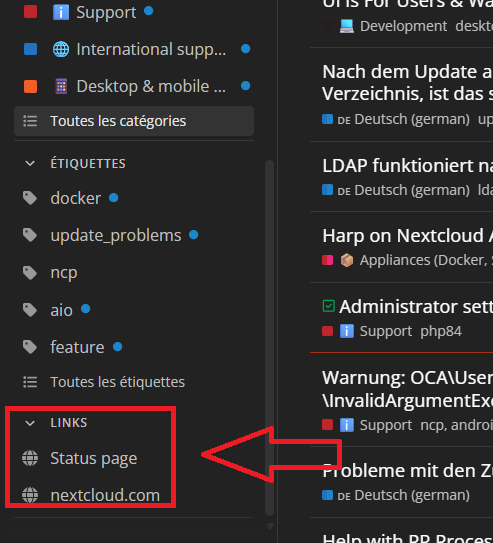Viewport: 493px width, 543px height.
Task: Open the Status page link
Action: [x=94, y=458]
